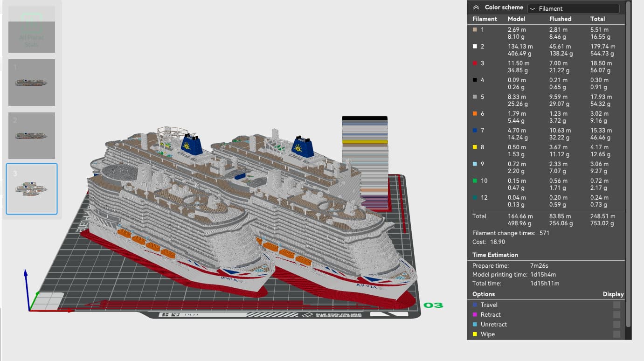Click the Cost 18.90 entry
The image size is (644, 361).
[489, 242]
